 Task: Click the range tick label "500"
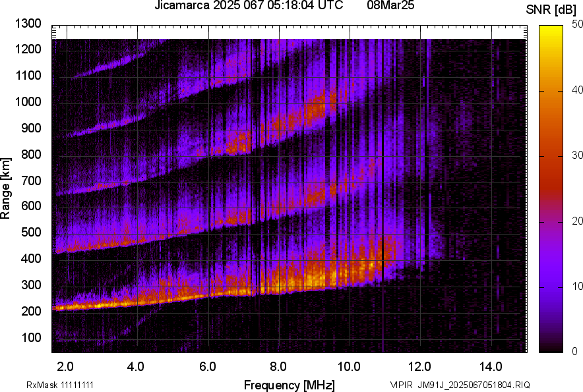tap(31, 232)
